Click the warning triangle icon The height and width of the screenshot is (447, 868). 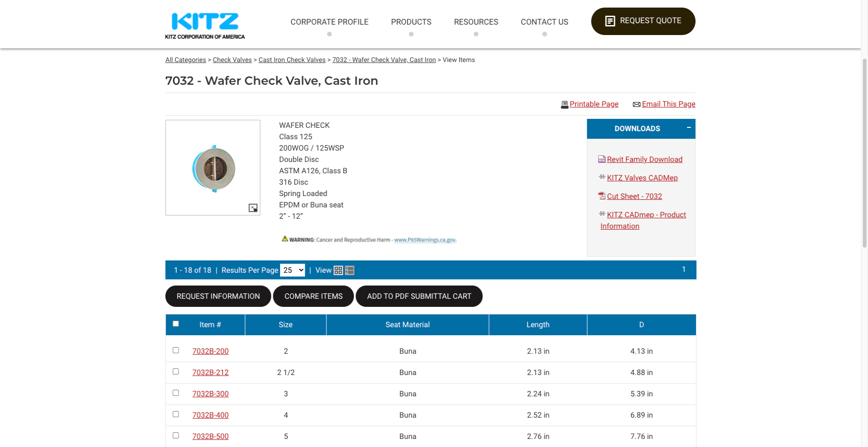(285, 239)
